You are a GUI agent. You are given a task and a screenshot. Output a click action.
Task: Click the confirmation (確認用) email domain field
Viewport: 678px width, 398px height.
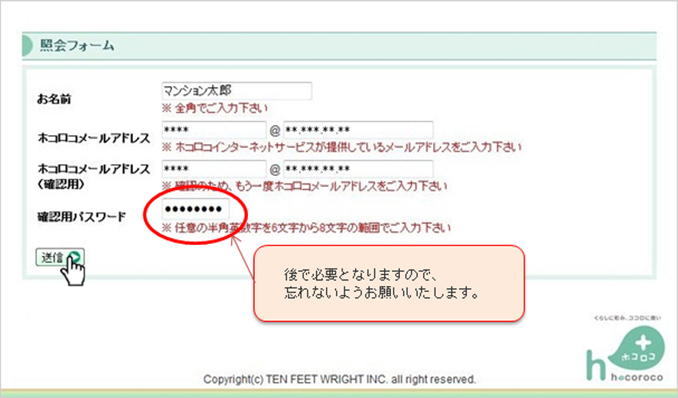point(358,169)
